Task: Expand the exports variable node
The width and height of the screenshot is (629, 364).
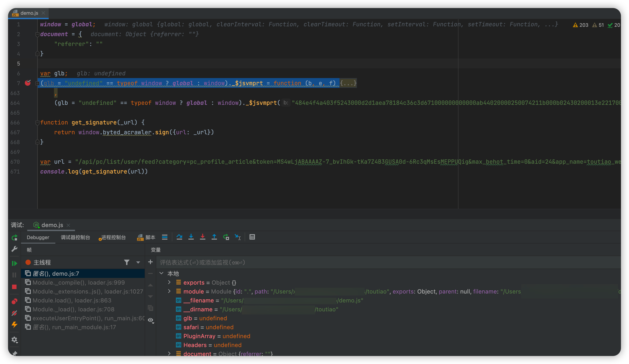Action: pyautogui.click(x=169, y=282)
